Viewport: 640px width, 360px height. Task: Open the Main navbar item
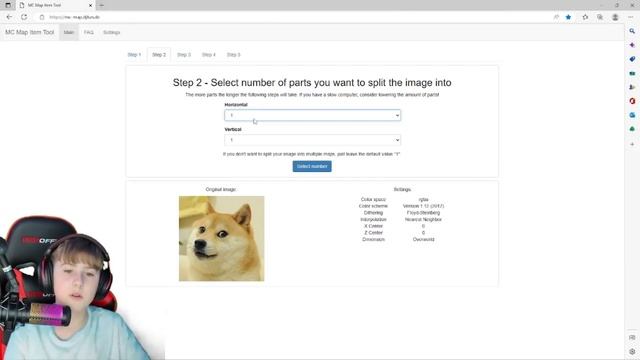click(69, 32)
